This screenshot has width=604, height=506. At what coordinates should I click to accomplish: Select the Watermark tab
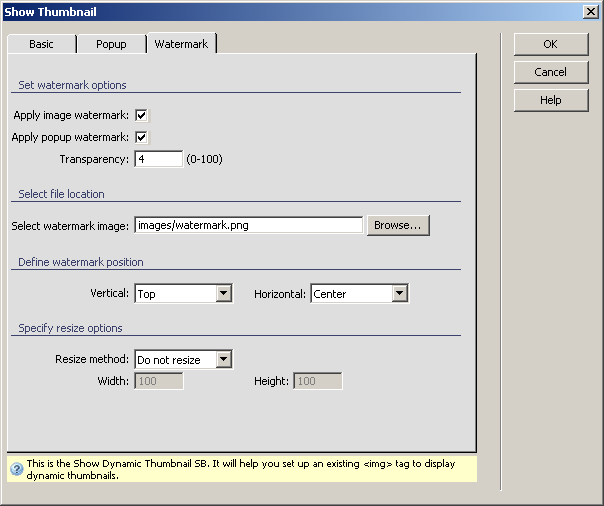coord(180,44)
